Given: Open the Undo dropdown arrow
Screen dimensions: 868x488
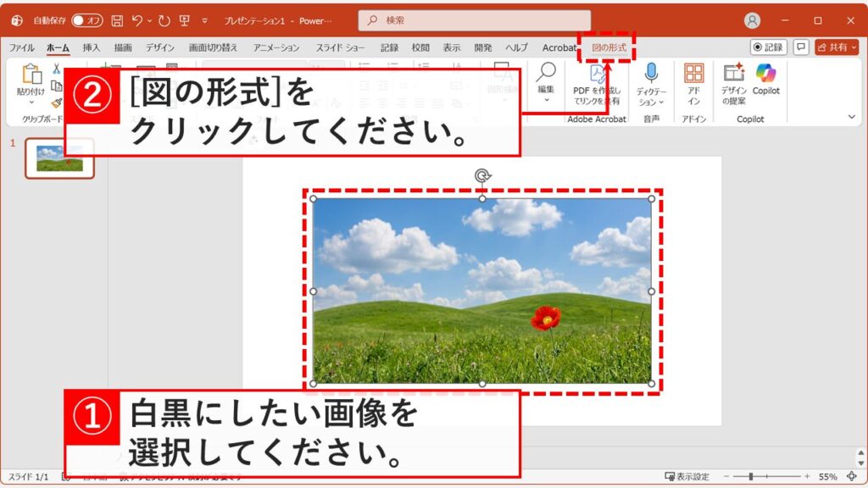Looking at the screenshot, I should (x=147, y=20).
